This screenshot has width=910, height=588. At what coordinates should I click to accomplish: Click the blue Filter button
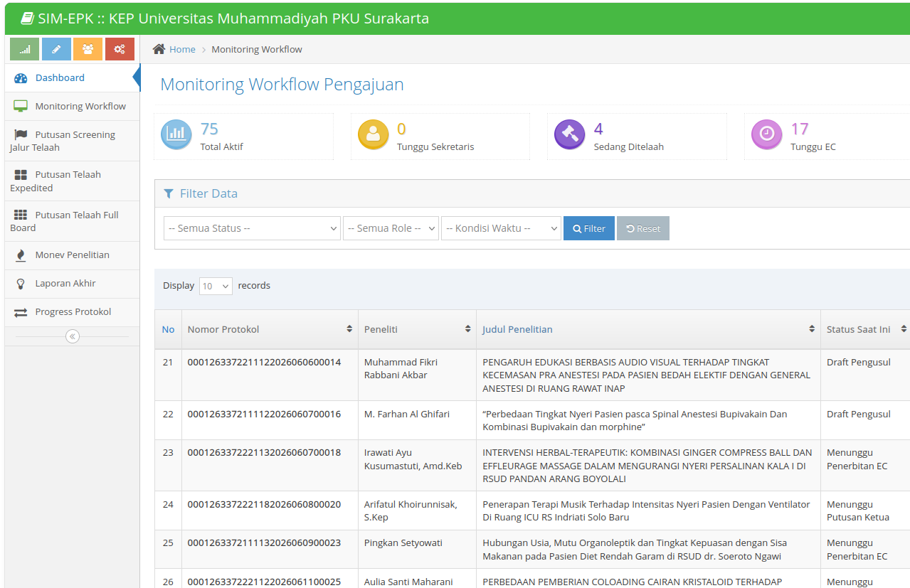pyautogui.click(x=589, y=228)
